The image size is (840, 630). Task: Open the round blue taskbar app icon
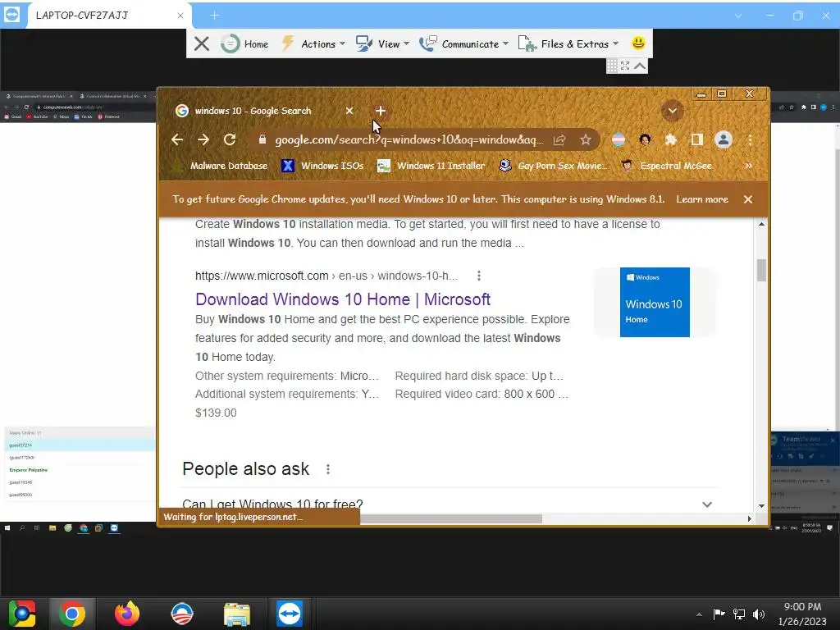[181, 614]
